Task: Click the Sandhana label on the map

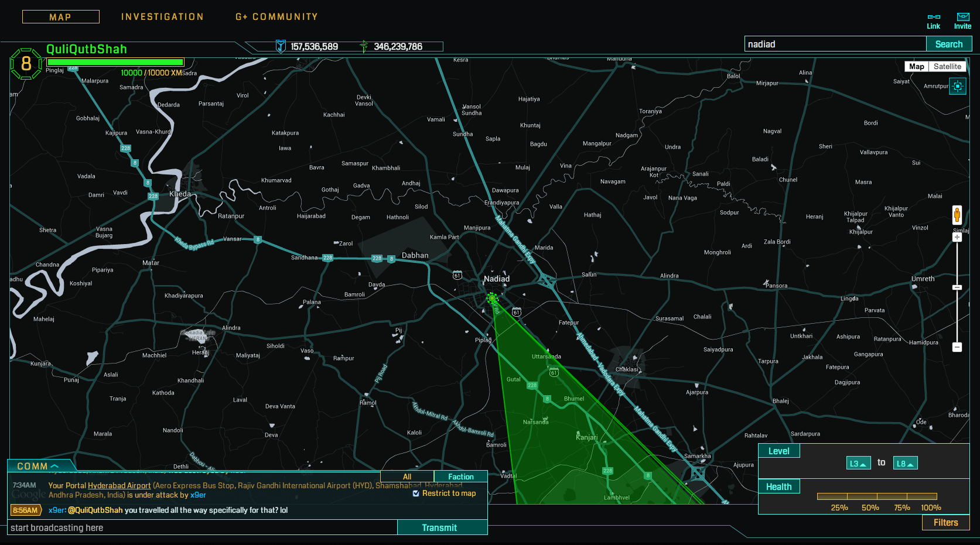Action: click(x=305, y=258)
